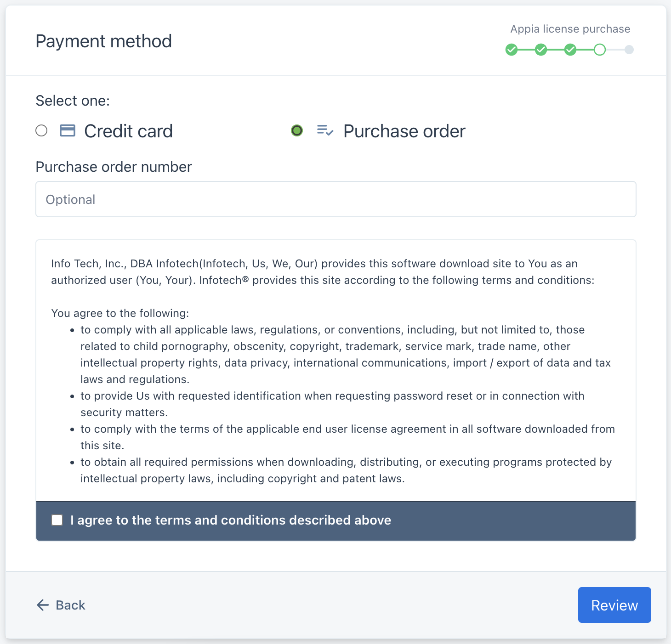Screen dimensions: 671x644
Task: Click the Credit card label text
Action: tap(128, 131)
